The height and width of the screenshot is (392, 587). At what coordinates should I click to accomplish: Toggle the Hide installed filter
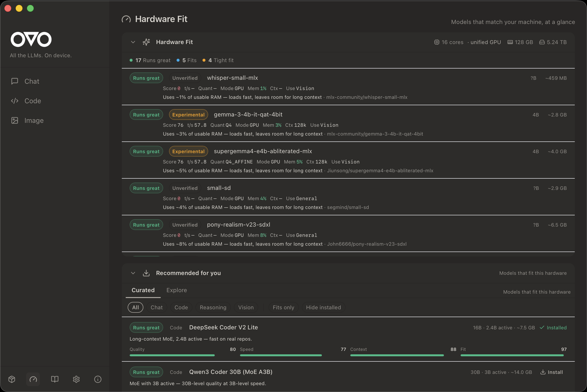(x=323, y=307)
